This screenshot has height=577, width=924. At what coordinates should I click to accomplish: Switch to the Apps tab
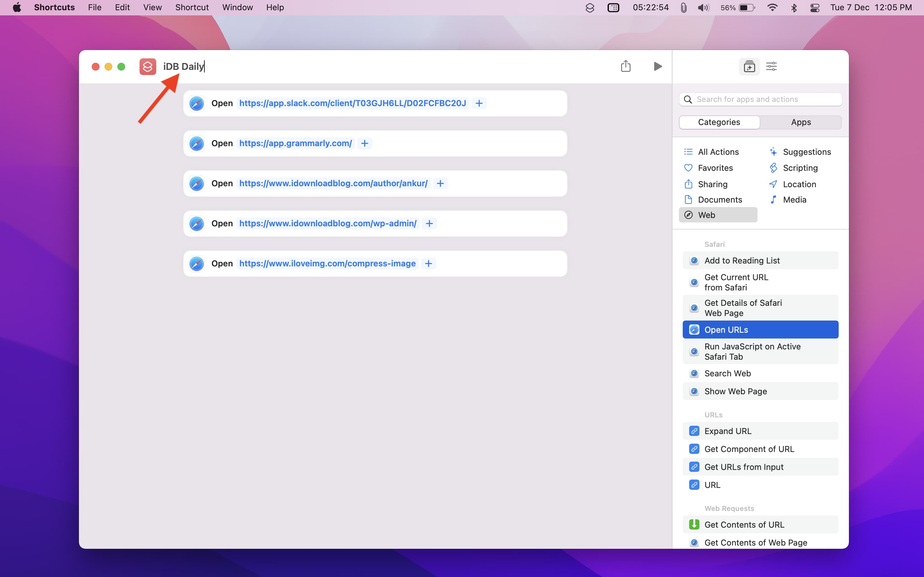(801, 122)
